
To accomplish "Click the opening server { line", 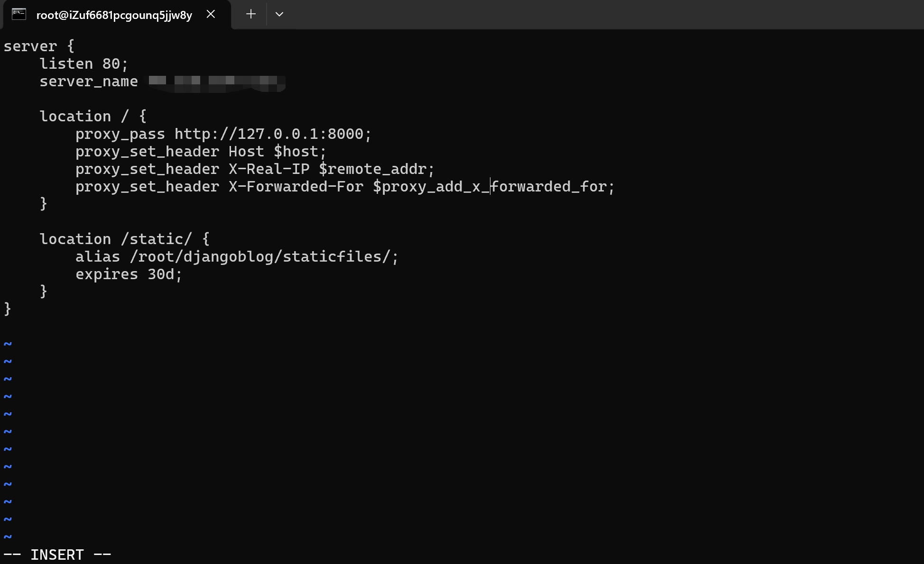I will point(39,46).
